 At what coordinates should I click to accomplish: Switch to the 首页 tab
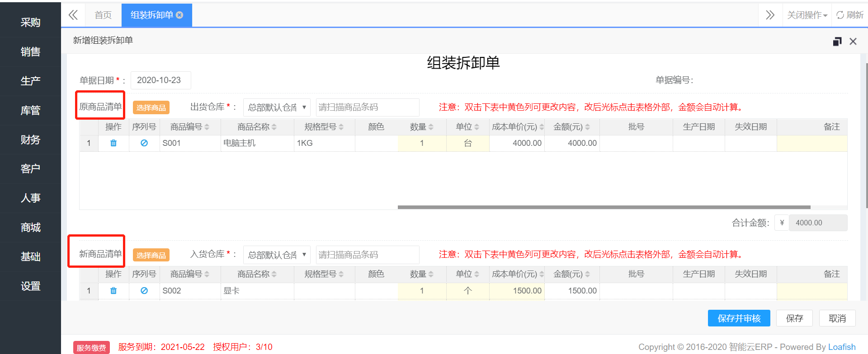coord(103,15)
